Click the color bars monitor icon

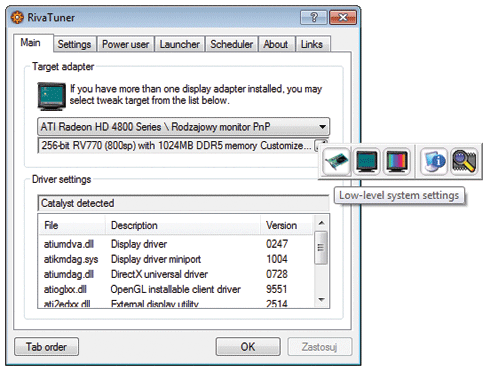396,162
